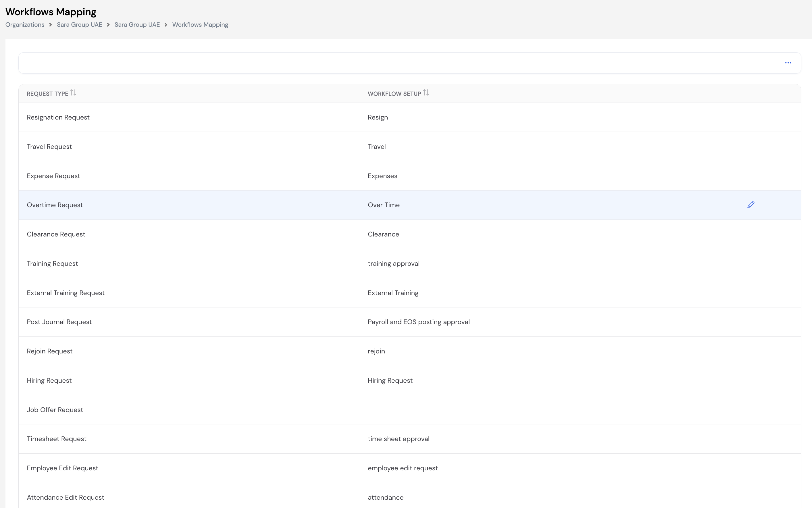Image resolution: width=812 pixels, height=508 pixels.
Task: Select the Job Offer Request row
Action: click(409, 409)
